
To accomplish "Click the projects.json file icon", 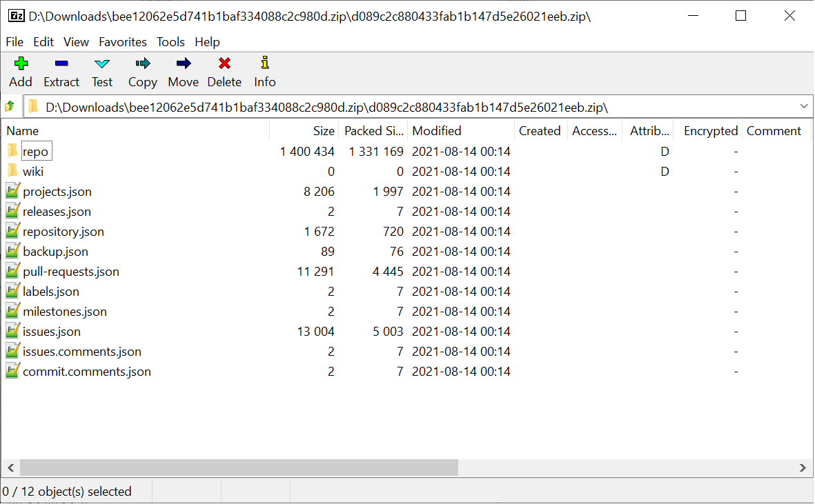I will point(12,191).
